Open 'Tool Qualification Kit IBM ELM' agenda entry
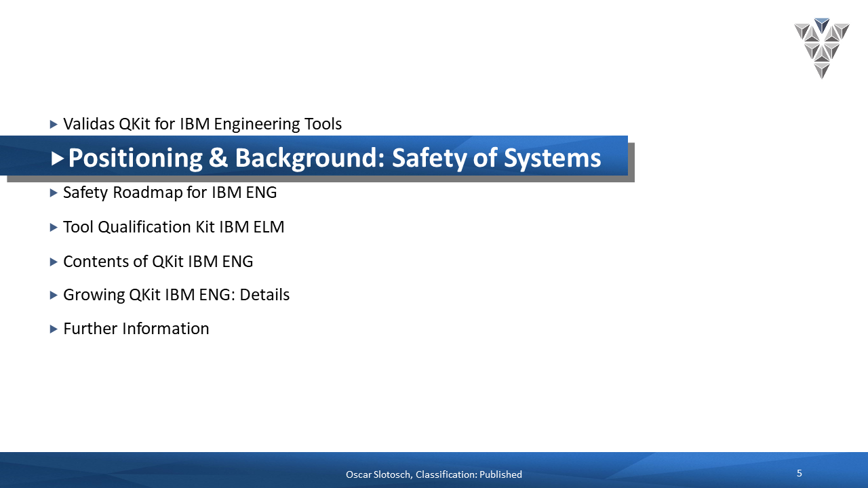This screenshot has width=868, height=488. pos(174,227)
